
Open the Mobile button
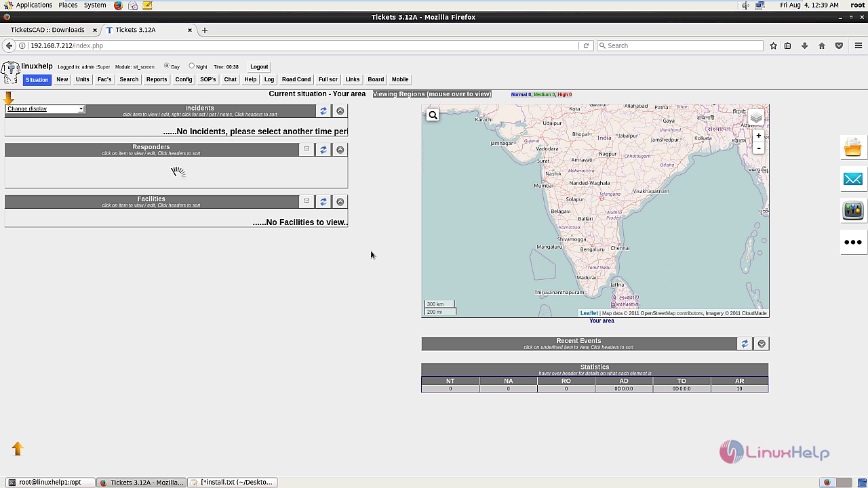coord(400,79)
